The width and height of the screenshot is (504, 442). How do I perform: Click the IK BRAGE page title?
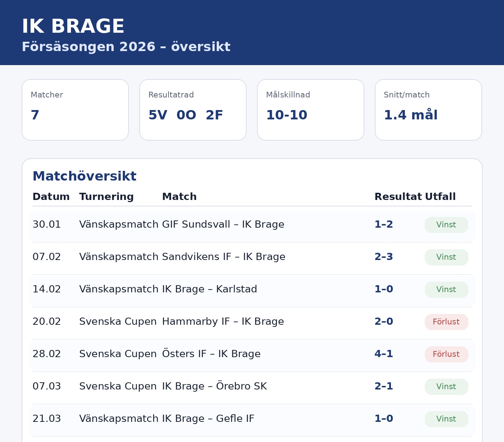point(73,26)
